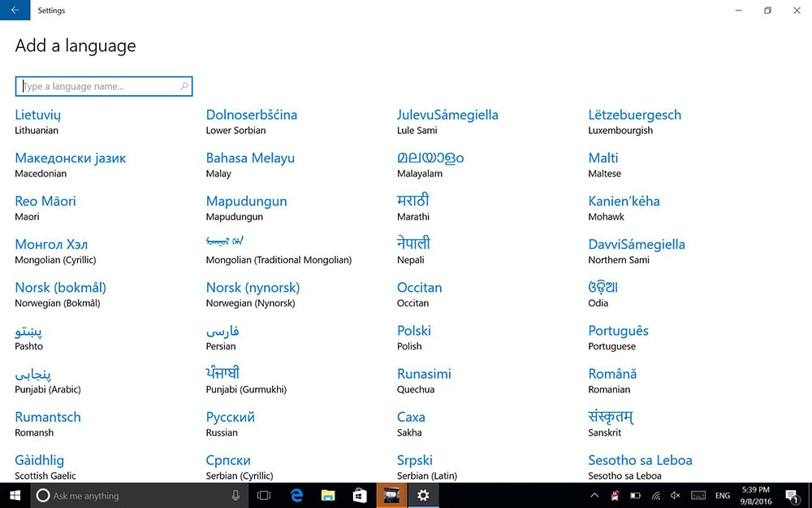Click the Cortana microphone icon

(235, 495)
